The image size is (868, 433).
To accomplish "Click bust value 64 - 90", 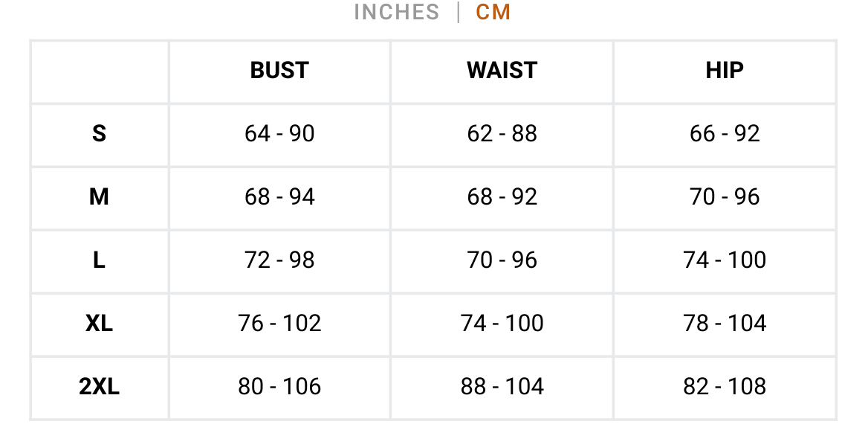I will [x=279, y=134].
